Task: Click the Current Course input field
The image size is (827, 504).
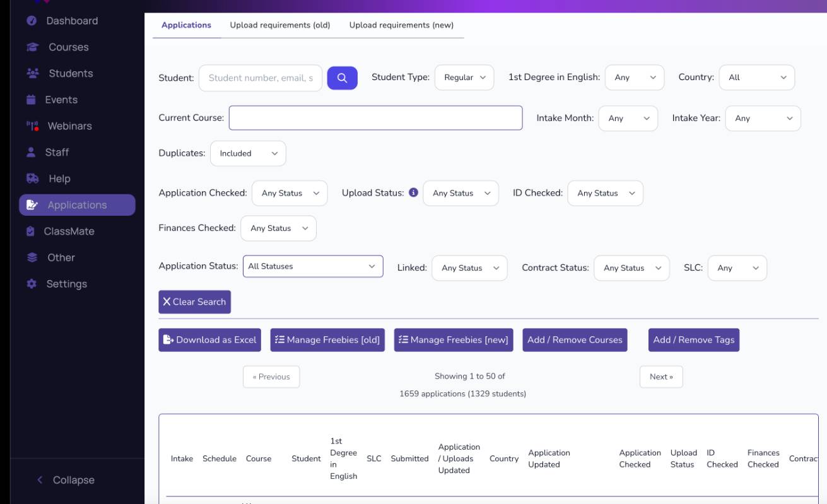Action: click(376, 118)
